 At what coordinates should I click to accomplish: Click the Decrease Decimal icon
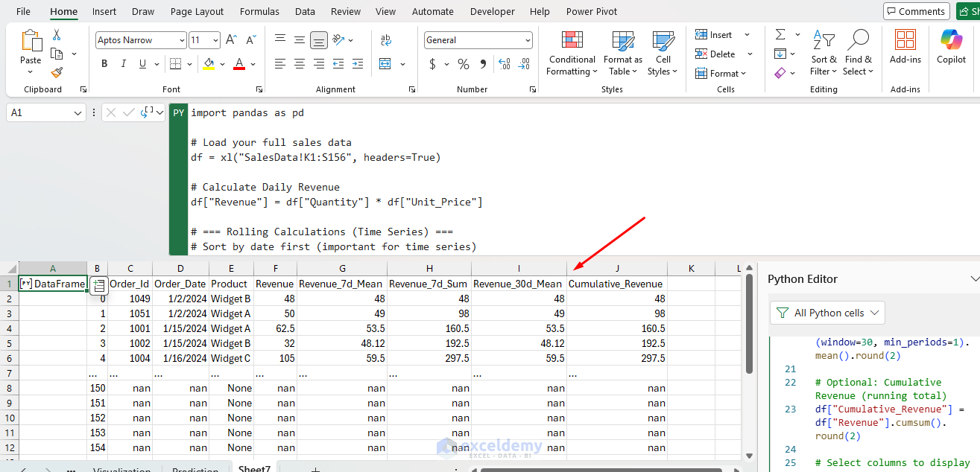coord(524,64)
